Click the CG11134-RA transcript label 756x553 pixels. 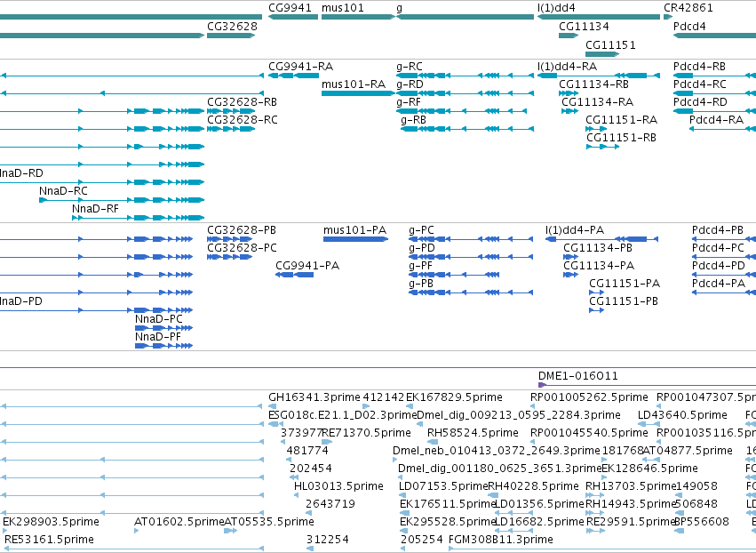(597, 102)
